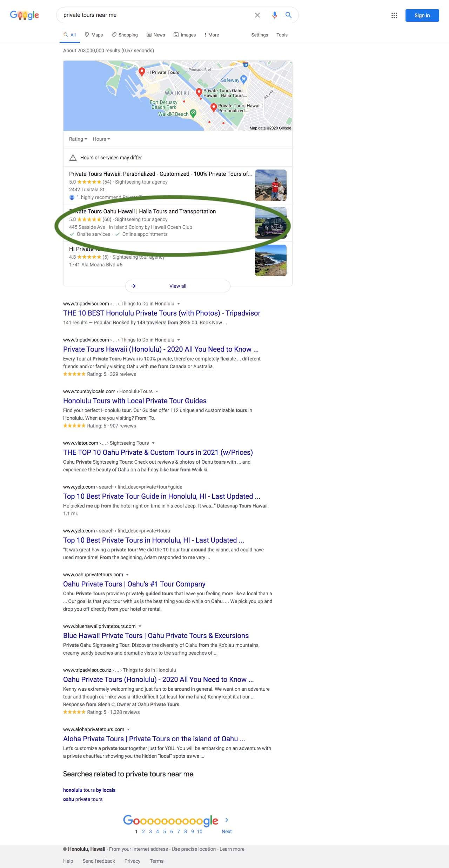The height and width of the screenshot is (868, 449).
Task: Expand the oahuprivatetours.com URL arrow
Action: (127, 575)
